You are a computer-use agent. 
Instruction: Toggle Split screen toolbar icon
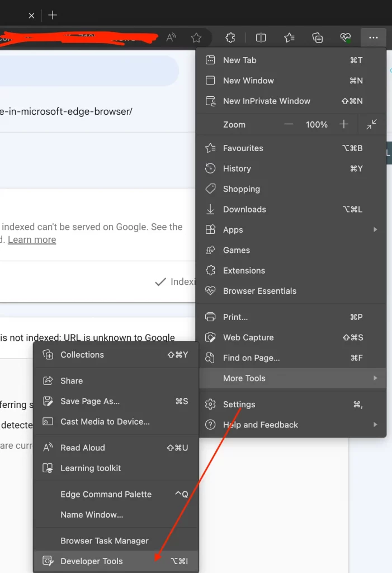pos(261,37)
